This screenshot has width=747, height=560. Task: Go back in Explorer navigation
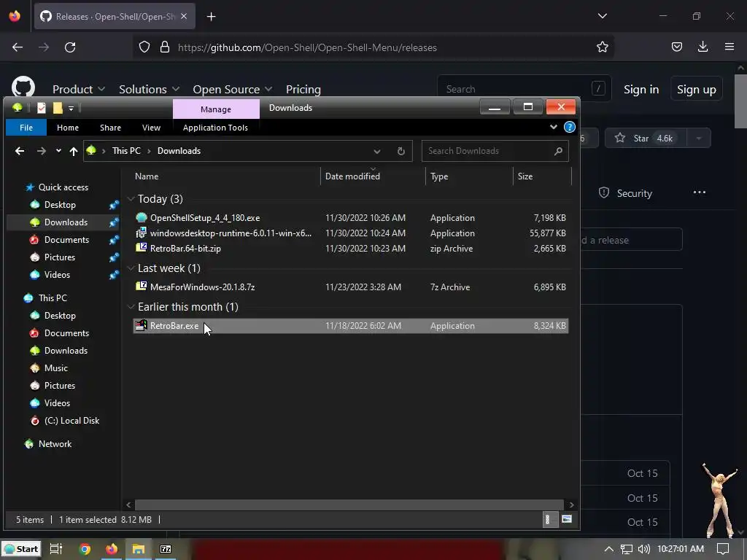[20, 151]
